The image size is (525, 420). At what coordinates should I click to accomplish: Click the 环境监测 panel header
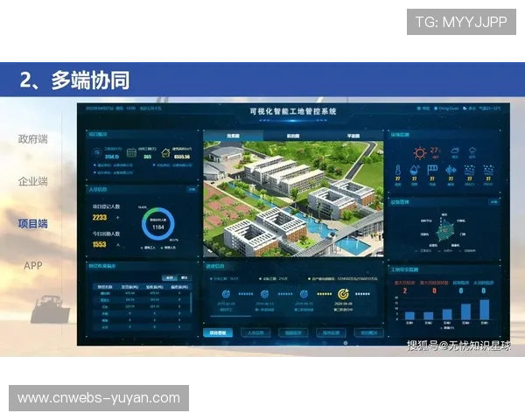coord(400,135)
